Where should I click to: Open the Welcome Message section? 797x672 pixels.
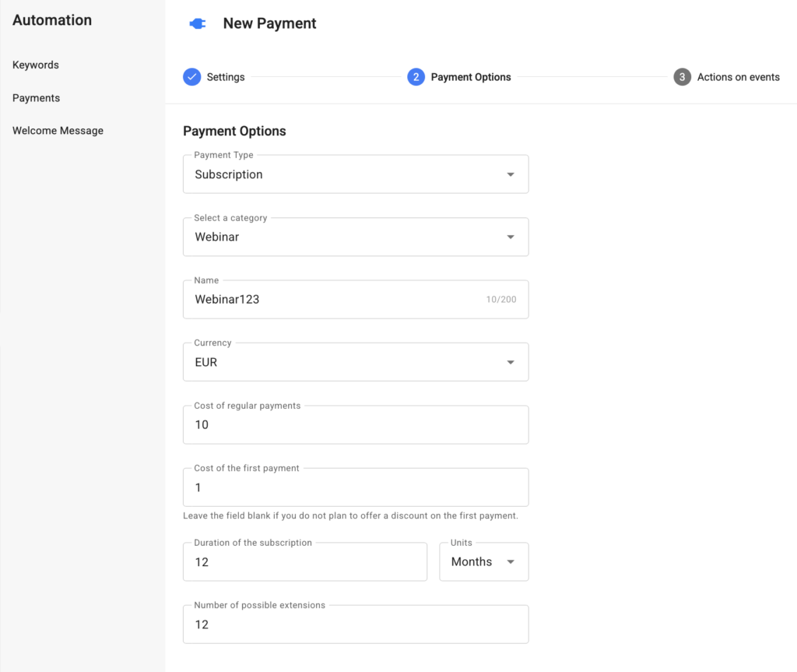[58, 131]
